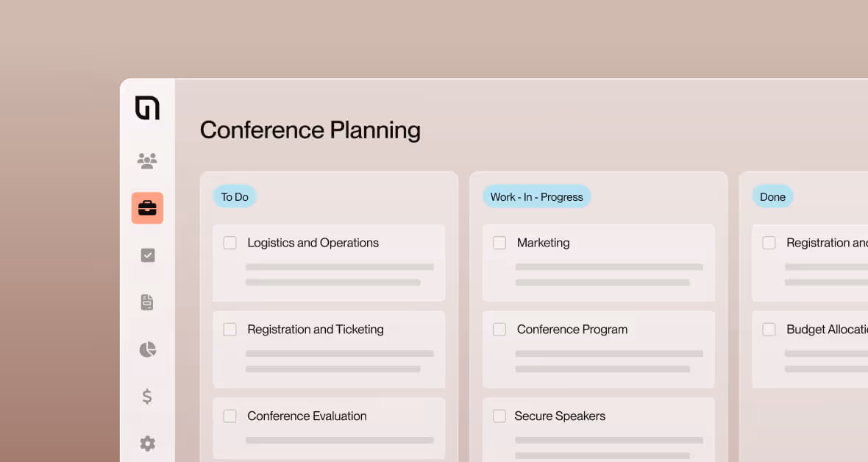View reports via the pie chart icon
This screenshot has width=868, height=462.
point(147,349)
